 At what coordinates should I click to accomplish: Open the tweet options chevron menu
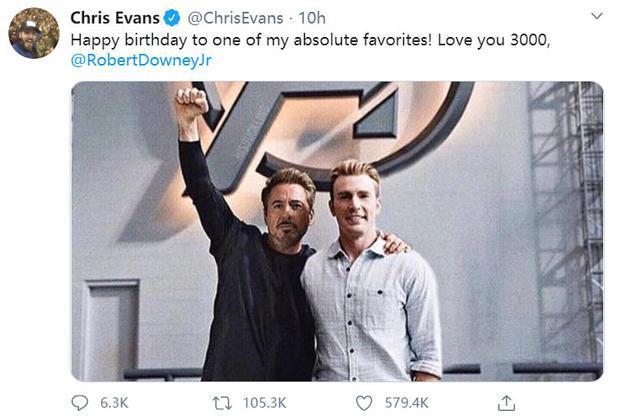coord(597,17)
